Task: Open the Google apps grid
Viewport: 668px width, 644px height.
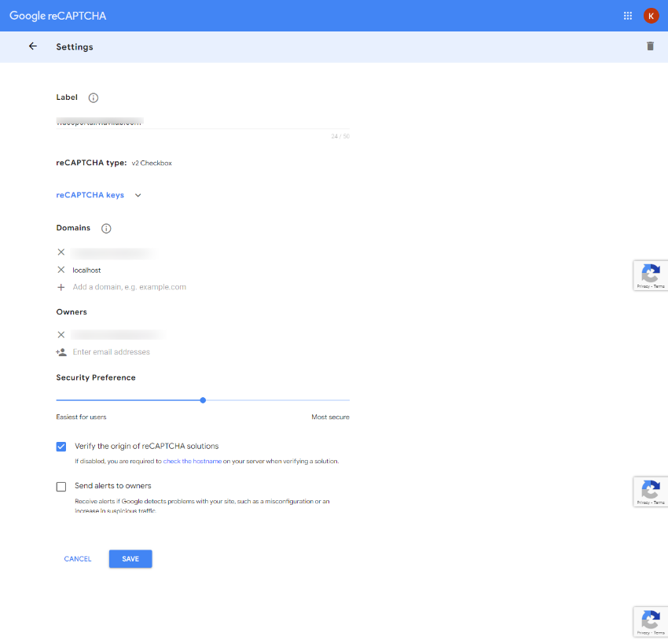Action: (628, 16)
